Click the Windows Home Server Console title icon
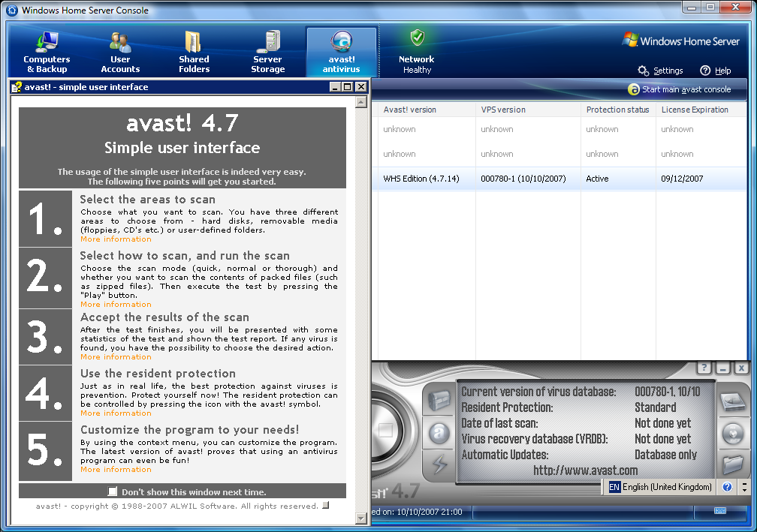 point(11,10)
